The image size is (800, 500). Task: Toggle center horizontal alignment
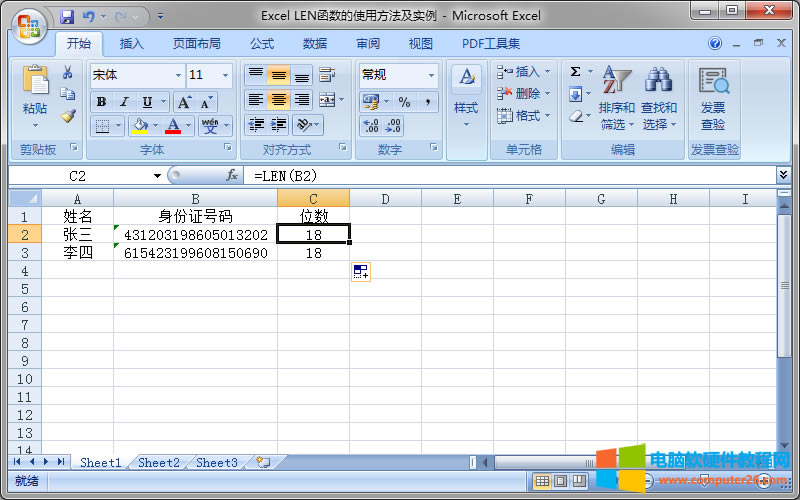(x=279, y=100)
